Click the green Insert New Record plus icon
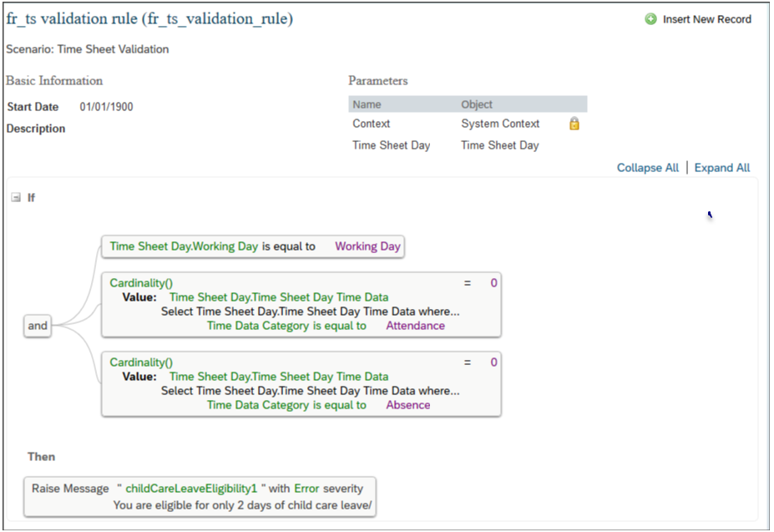This screenshot has height=532, width=774. [x=650, y=19]
